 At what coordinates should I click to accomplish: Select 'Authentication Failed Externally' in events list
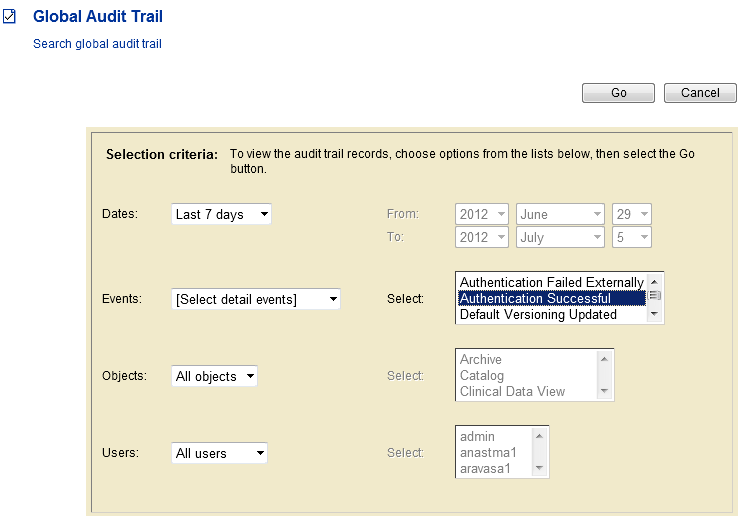(x=552, y=282)
